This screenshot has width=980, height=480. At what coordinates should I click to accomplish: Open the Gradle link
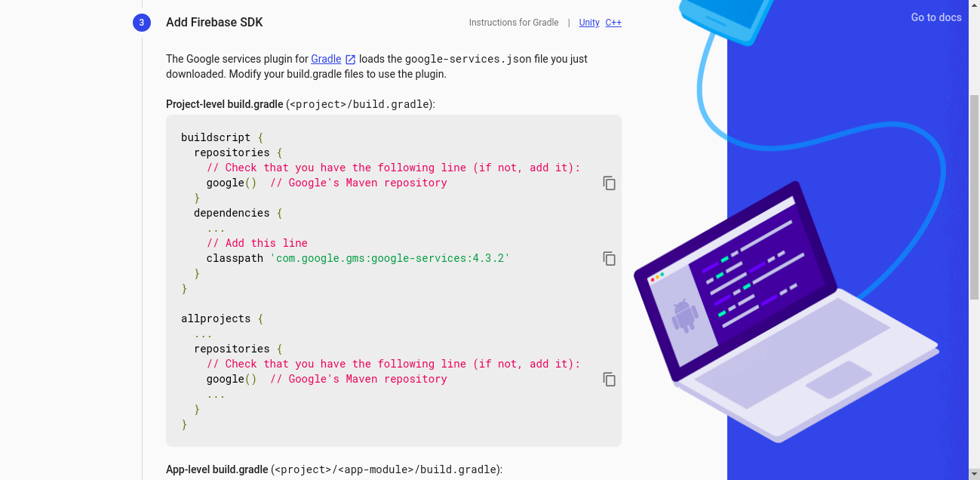[326, 59]
